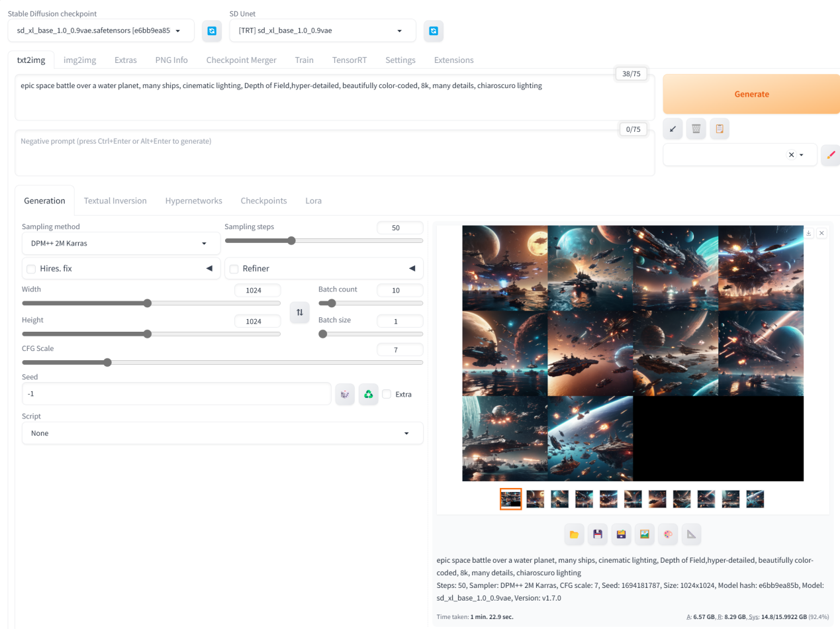Reuse last seed with the recycle icon
The width and height of the screenshot is (840, 629).
368,394
